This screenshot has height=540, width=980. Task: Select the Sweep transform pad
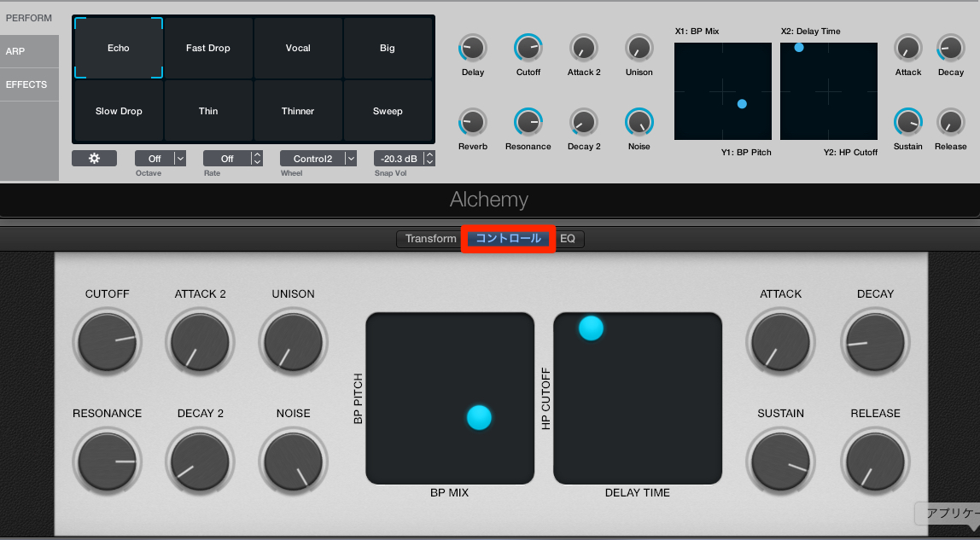point(388,111)
